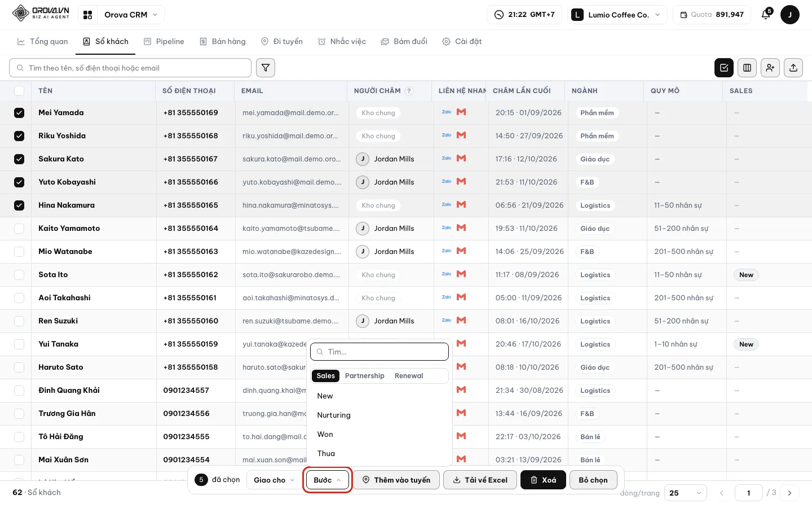Collapse the Bước stage dropdown
The height and width of the screenshot is (508, 812).
(328, 480)
